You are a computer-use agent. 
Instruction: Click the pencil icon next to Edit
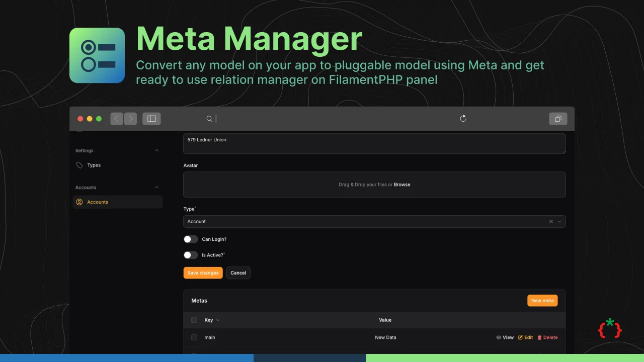520,337
